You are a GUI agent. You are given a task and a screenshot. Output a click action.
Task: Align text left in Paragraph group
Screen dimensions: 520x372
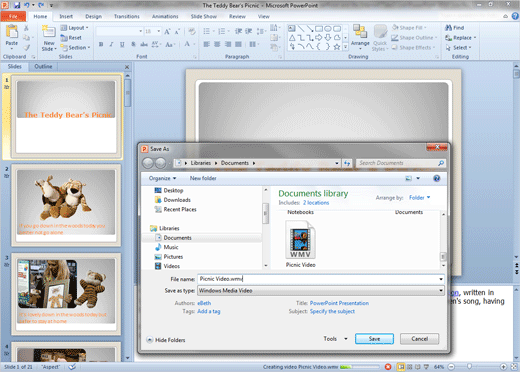click(x=207, y=44)
